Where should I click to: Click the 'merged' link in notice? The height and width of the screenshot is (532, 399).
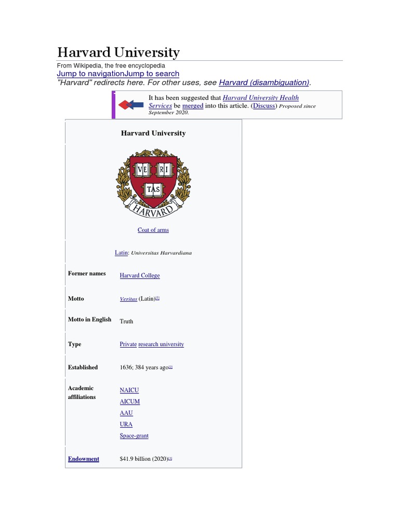(193, 106)
